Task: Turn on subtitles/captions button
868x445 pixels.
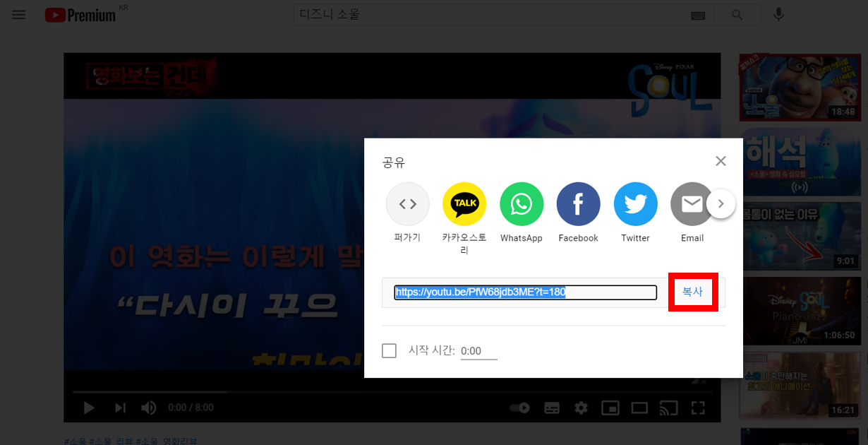Action: click(552, 408)
